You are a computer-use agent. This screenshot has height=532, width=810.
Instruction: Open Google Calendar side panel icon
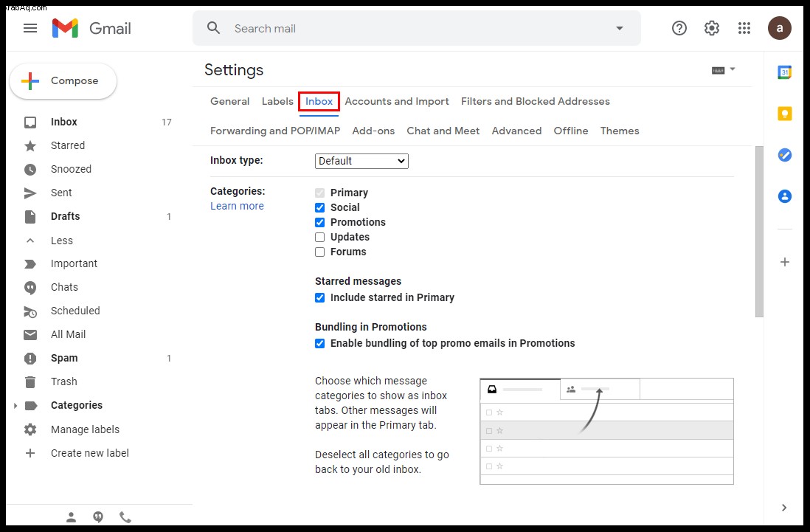click(x=785, y=72)
